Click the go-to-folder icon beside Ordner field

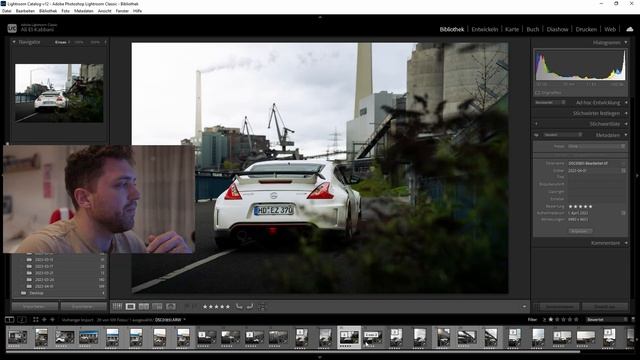[623, 171]
